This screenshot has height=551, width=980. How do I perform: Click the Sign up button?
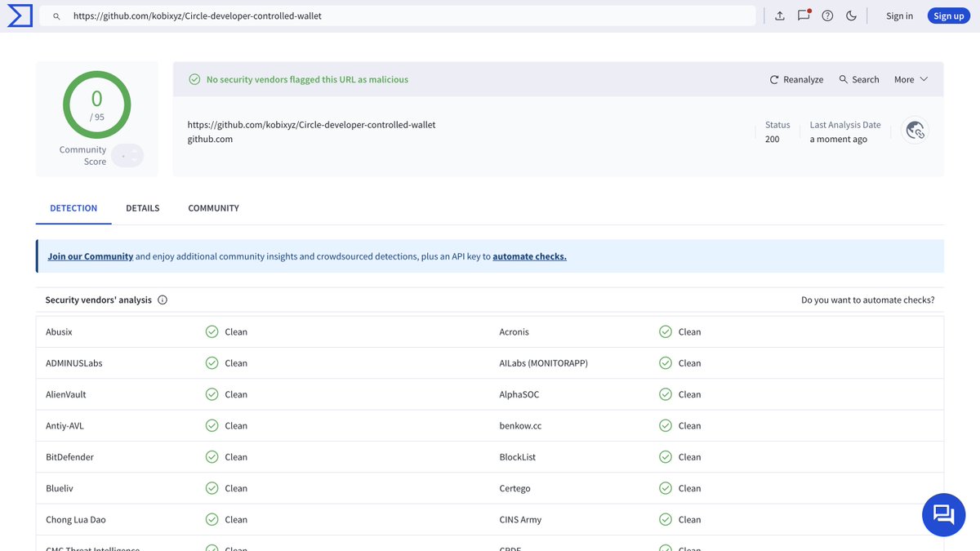point(948,16)
